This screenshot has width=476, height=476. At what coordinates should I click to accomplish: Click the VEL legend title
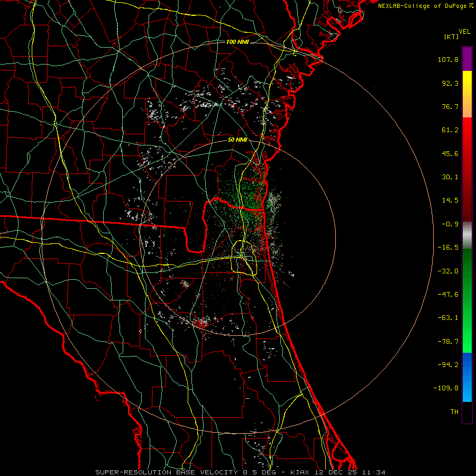point(464,32)
